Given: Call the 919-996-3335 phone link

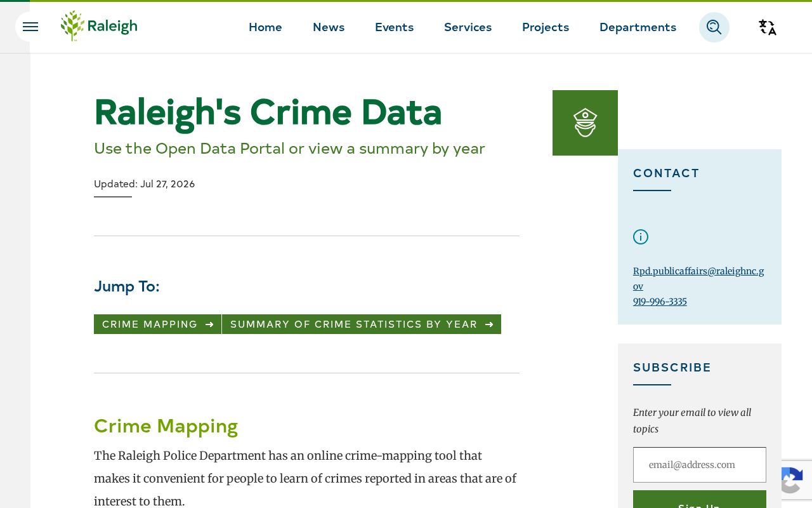Looking at the screenshot, I should (660, 302).
